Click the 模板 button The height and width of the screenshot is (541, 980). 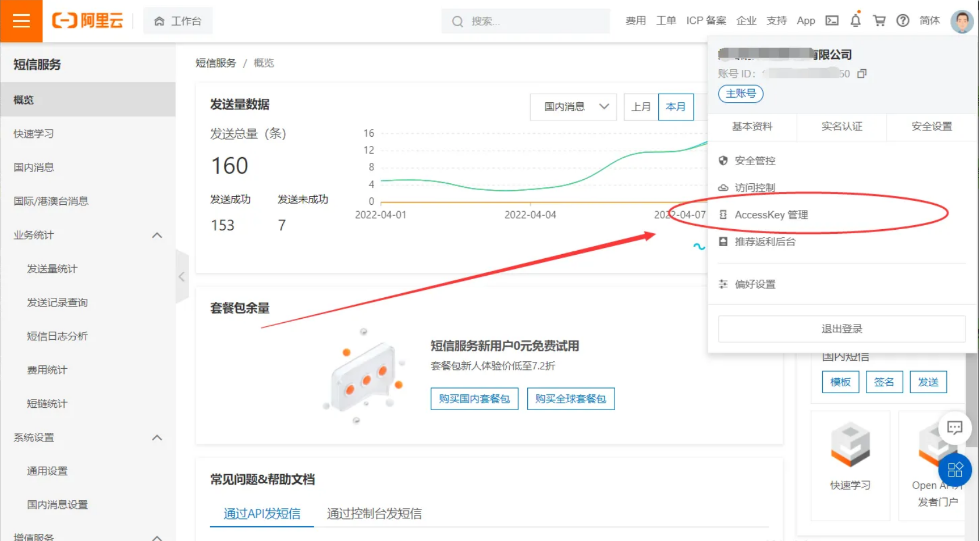840,382
